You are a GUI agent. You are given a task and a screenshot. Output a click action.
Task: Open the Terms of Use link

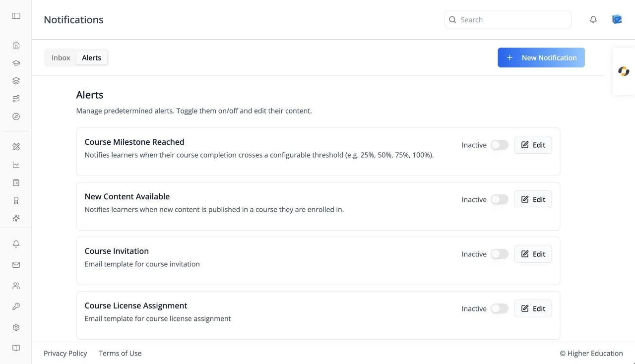[x=120, y=353]
